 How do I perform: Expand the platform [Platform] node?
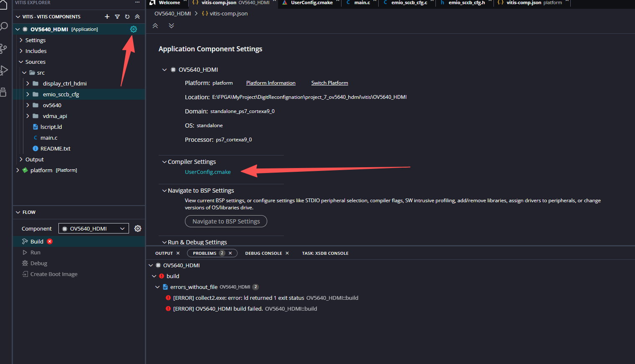(18, 170)
